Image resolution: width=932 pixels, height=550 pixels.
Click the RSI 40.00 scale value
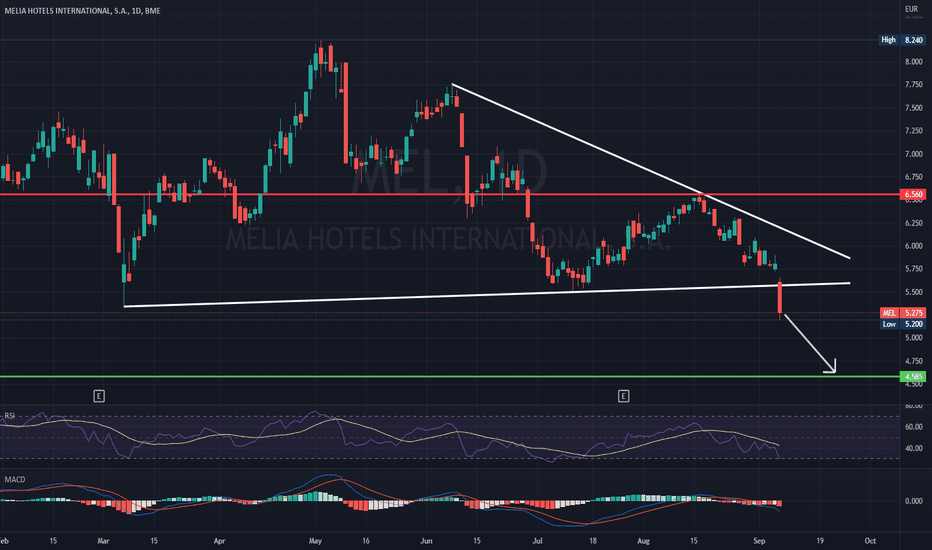914,448
